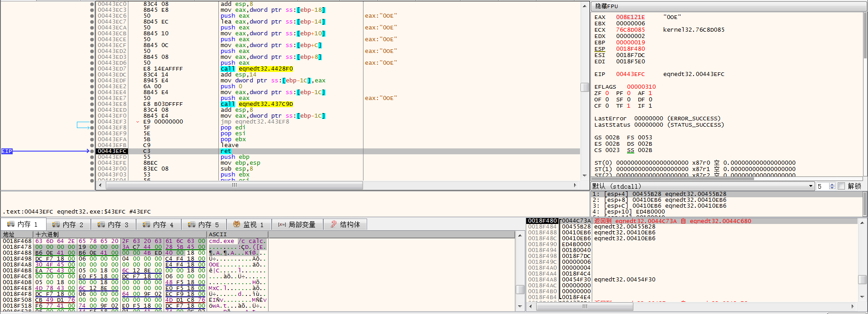This screenshot has width=868, height=314.
Task: Click the dump panel scrollbar down arrow
Action: [x=520, y=307]
